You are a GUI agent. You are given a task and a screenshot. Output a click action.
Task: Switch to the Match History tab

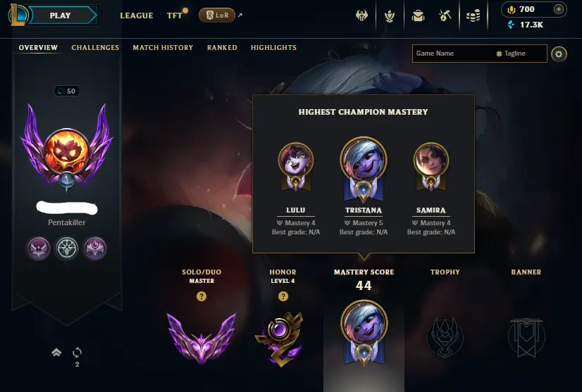[x=163, y=47]
